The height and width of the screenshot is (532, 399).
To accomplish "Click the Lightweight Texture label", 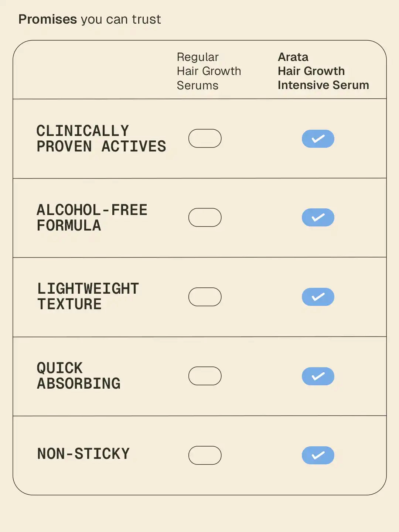I will (88, 296).
